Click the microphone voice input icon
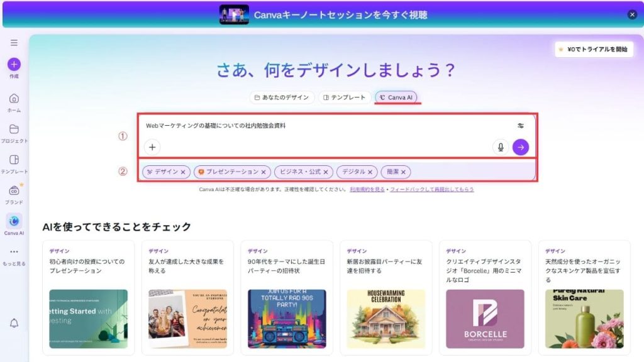644x362 pixels. 501,147
